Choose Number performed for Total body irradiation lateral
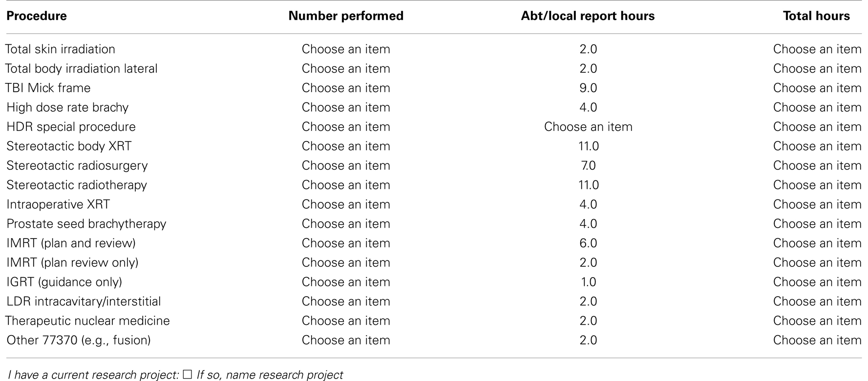The image size is (868, 381). coord(346,69)
